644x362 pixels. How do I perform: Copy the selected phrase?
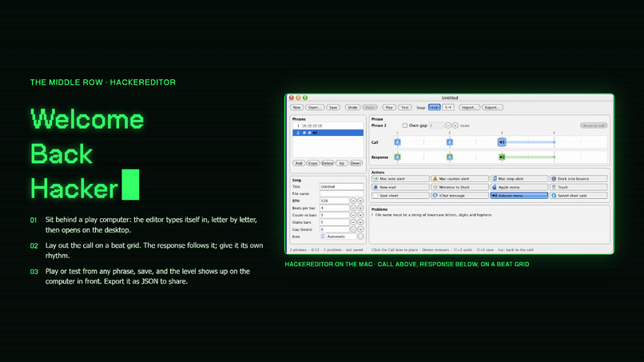313,163
